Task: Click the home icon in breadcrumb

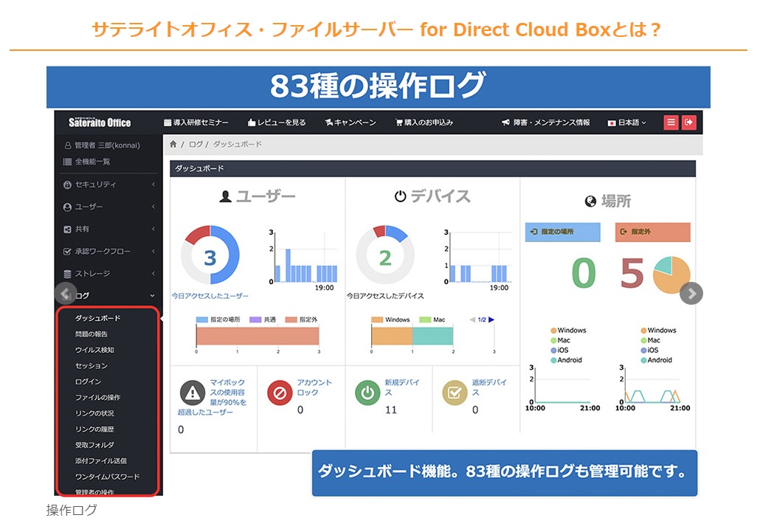Action: [x=173, y=145]
